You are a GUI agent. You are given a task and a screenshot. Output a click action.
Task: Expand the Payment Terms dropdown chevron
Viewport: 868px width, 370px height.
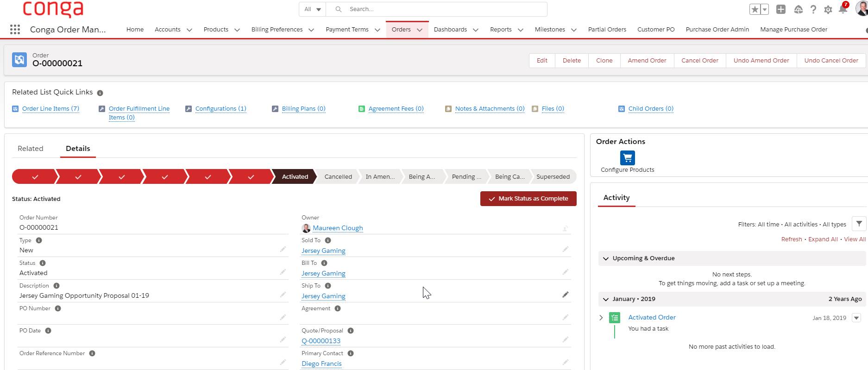click(377, 30)
